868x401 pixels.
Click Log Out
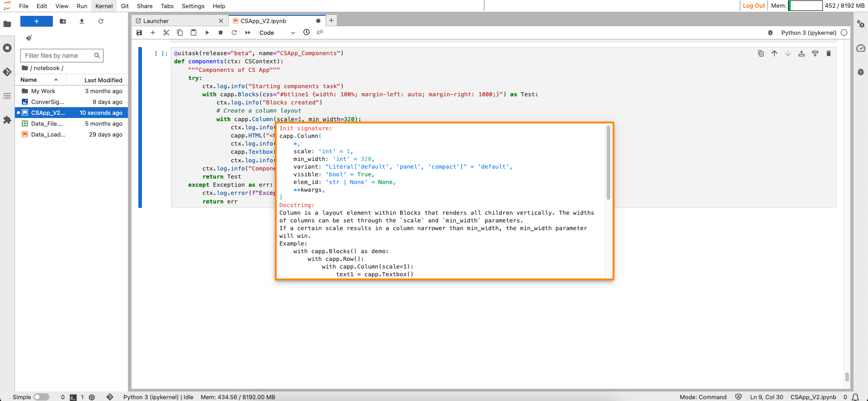pos(754,6)
